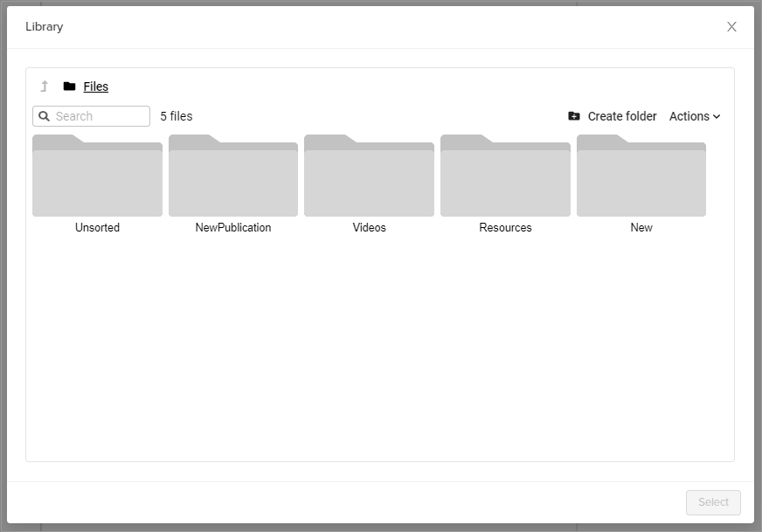Click the Resources folder name label
Screen dimensions: 762x532
click(x=505, y=227)
